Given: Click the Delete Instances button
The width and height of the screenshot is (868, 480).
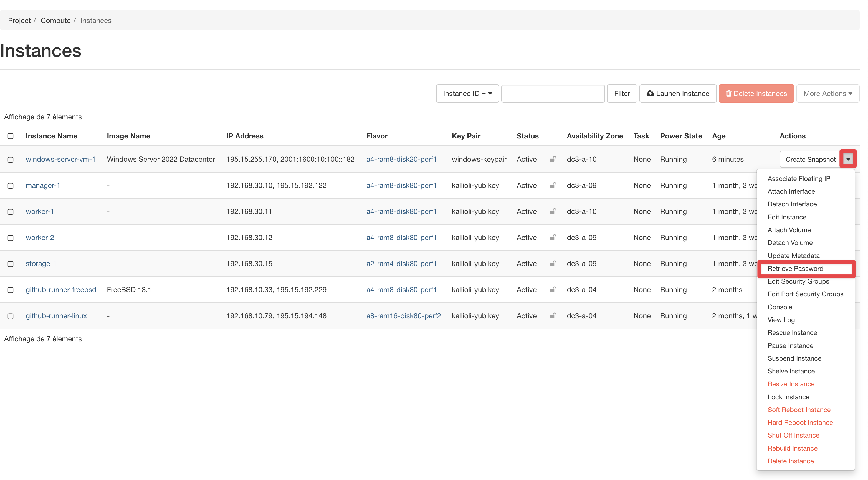Looking at the screenshot, I should 756,94.
